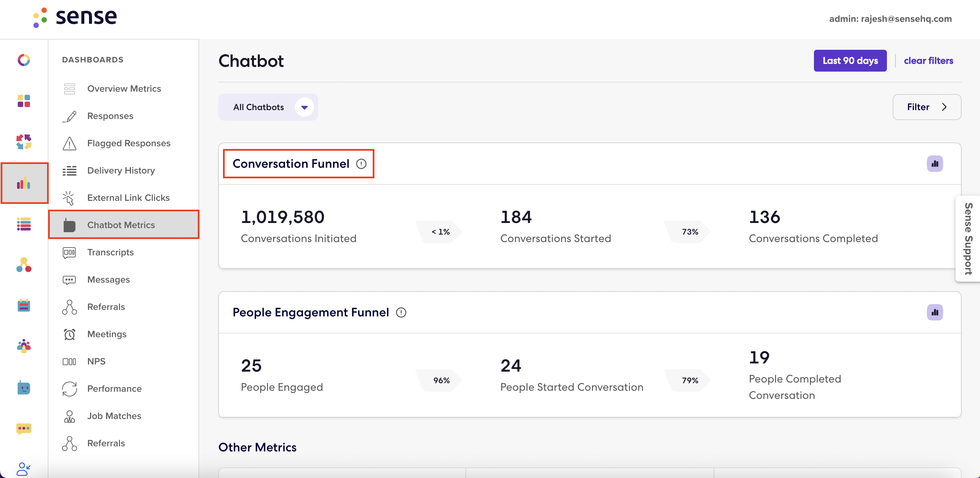This screenshot has width=980, height=478.
Task: Show the Conversation Funnel info icon
Action: point(361,164)
